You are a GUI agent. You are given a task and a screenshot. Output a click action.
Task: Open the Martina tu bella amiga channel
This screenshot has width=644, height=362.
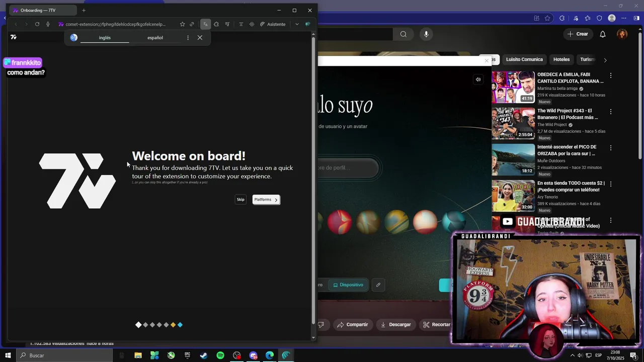pos(557,88)
